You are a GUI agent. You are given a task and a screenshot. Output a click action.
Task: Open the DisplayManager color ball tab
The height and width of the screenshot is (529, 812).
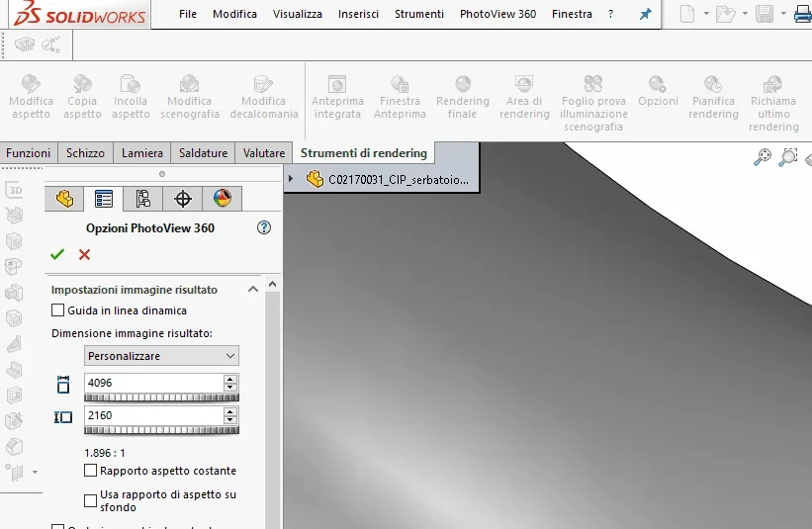223,199
